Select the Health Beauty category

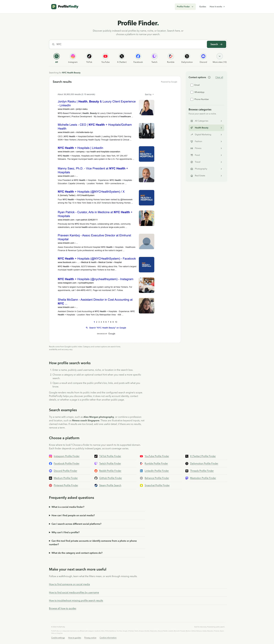206,128
